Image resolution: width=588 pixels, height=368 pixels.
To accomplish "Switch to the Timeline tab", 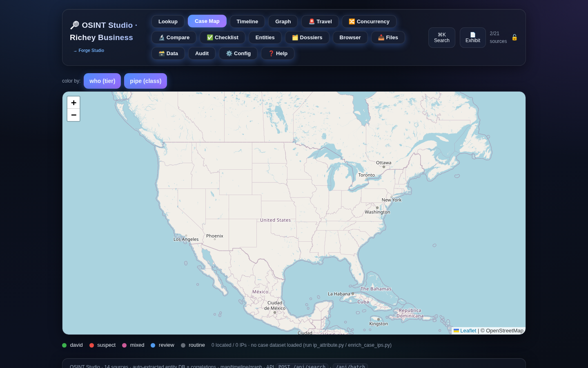I will 247,21.
